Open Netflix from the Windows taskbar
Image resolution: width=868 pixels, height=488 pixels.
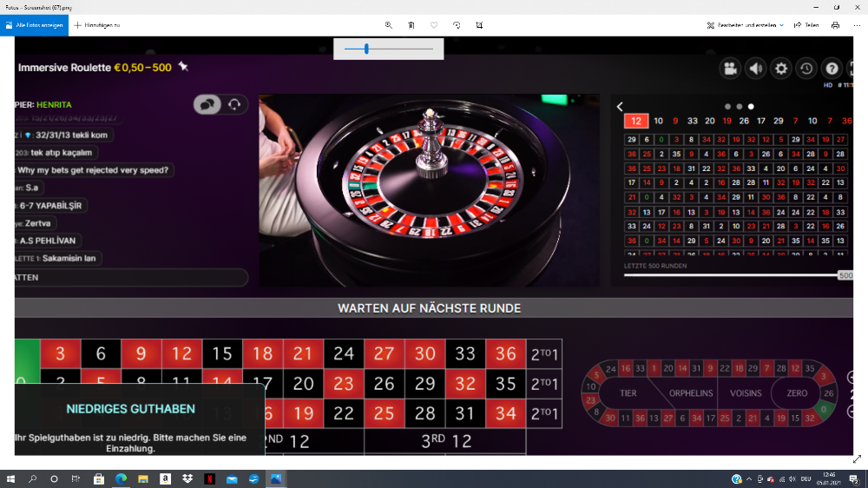tap(209, 478)
